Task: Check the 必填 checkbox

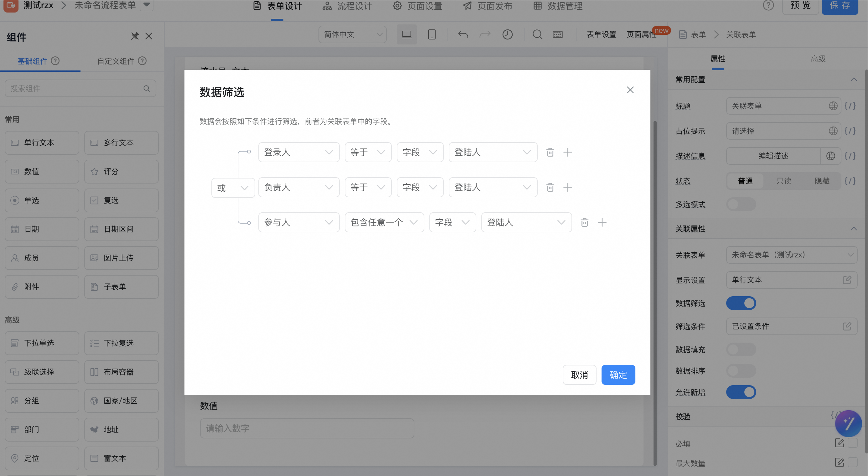Action: 852,443
